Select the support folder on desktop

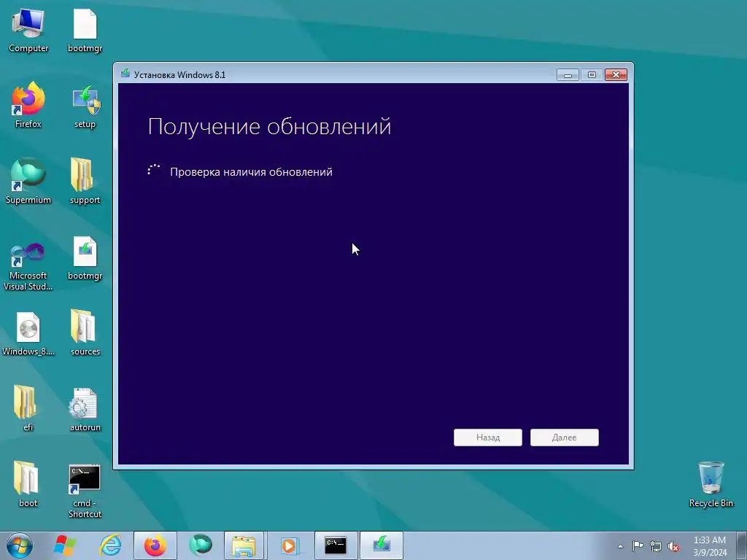point(85,182)
